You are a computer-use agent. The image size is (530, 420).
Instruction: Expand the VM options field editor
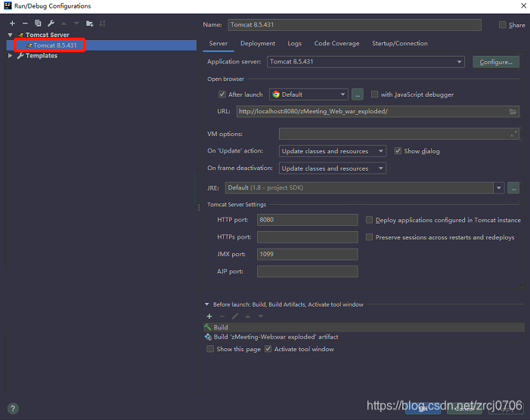click(x=514, y=134)
